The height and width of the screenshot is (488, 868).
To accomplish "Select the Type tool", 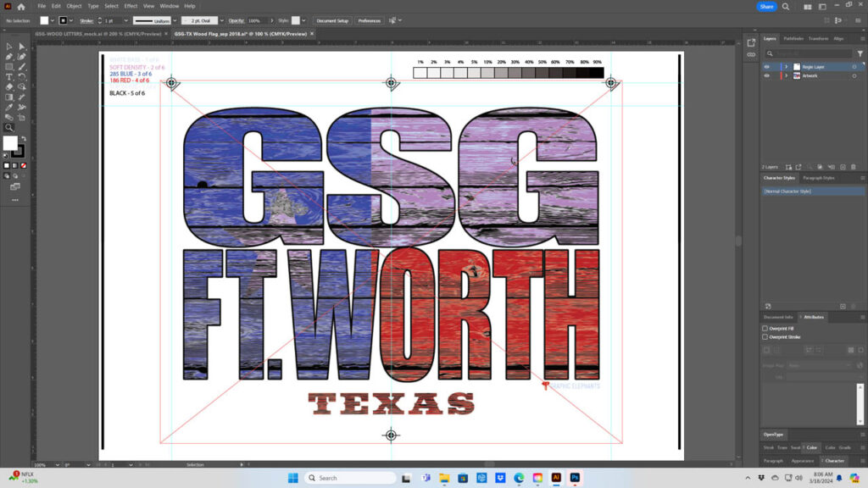I will click(9, 76).
